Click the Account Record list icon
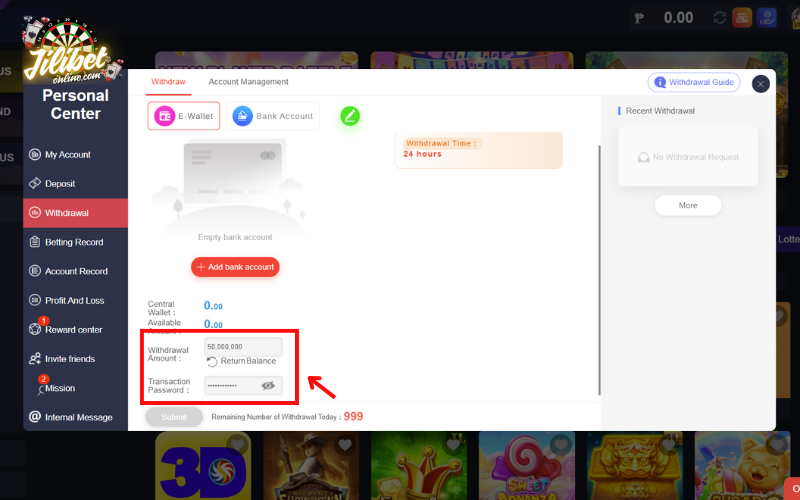The width and height of the screenshot is (800, 500). click(x=35, y=271)
